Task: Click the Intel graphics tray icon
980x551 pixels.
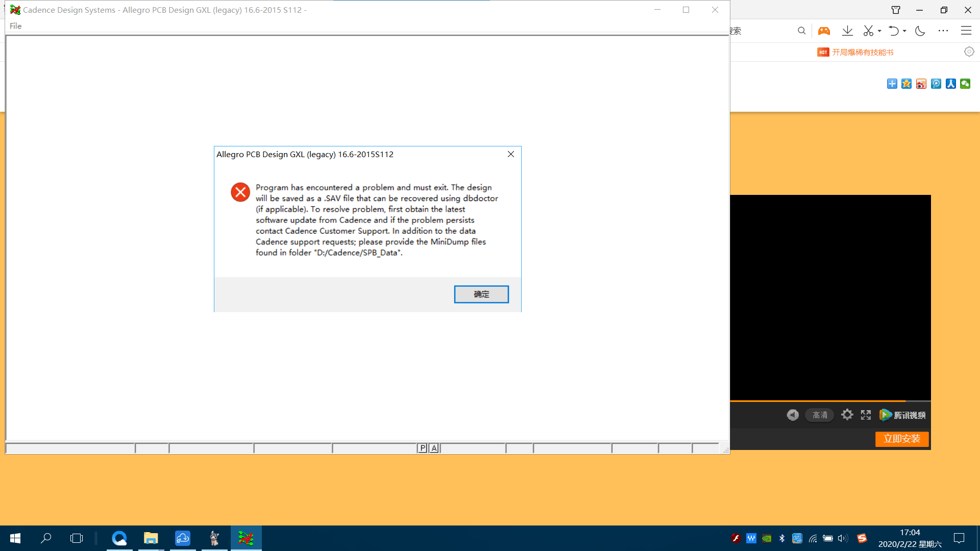Action: 797,538
